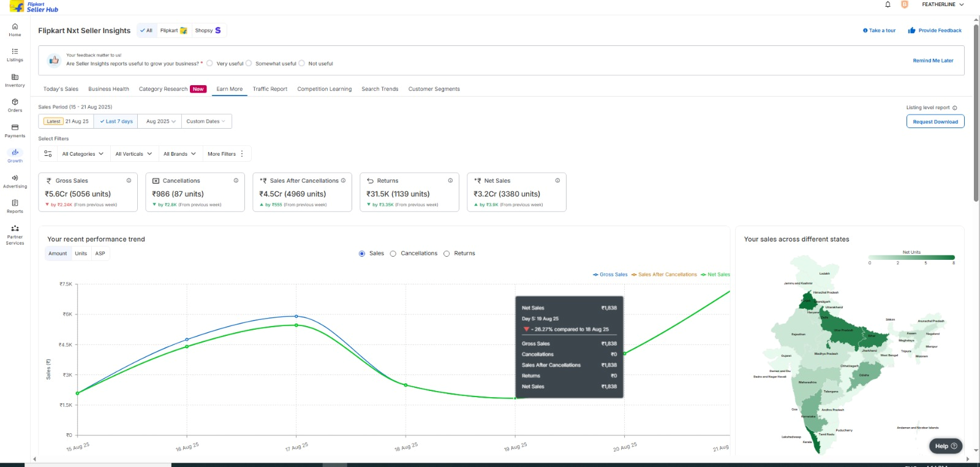Expand the All Categories filter
This screenshot has height=467, width=980.
coord(83,154)
